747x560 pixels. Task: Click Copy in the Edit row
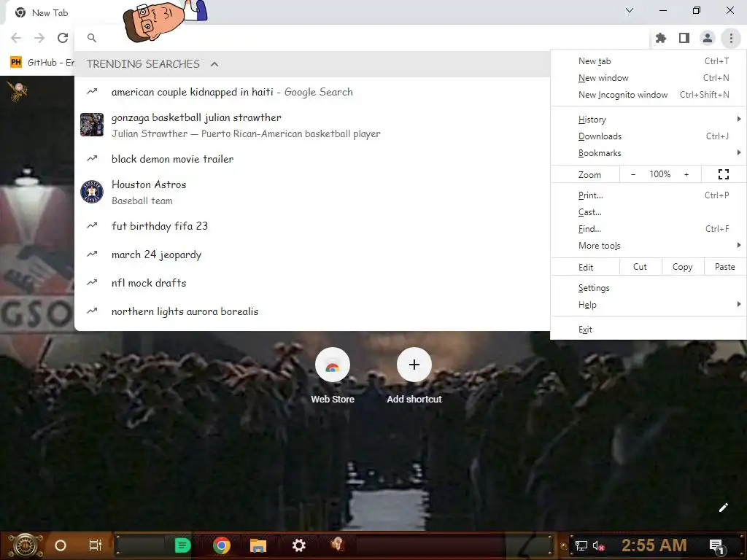pos(682,267)
